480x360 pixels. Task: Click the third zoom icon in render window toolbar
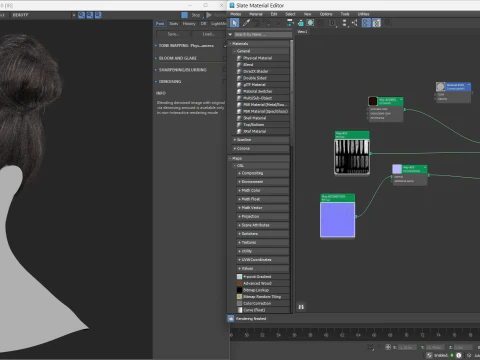[98, 15]
